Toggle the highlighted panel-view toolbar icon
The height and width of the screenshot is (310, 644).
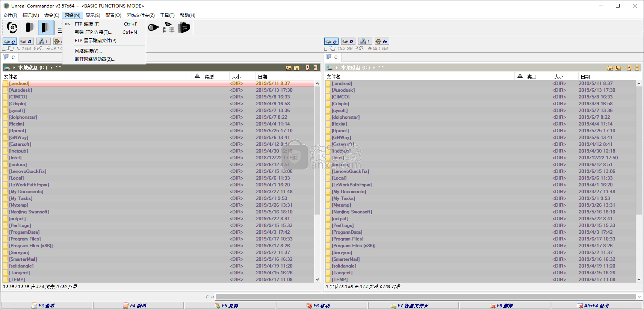46,27
